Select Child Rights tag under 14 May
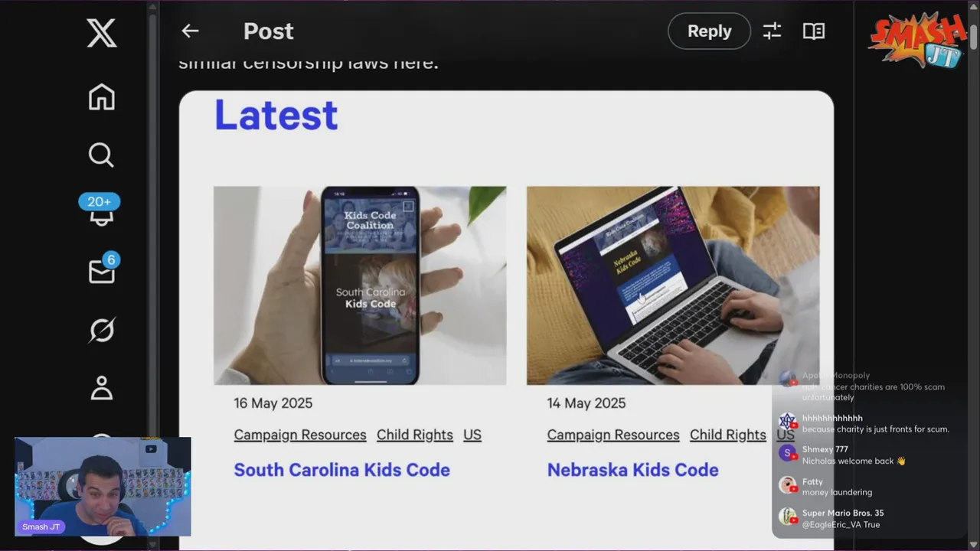 point(727,435)
